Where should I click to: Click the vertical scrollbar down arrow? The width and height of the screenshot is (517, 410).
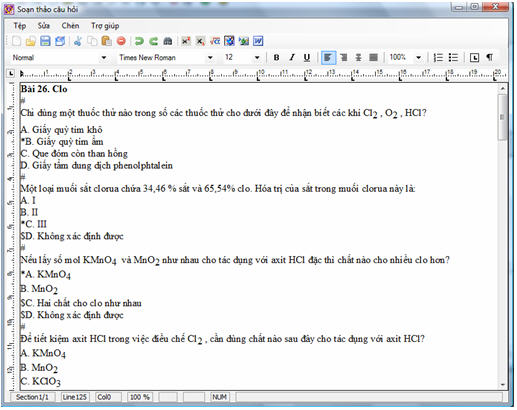pyautogui.click(x=503, y=385)
